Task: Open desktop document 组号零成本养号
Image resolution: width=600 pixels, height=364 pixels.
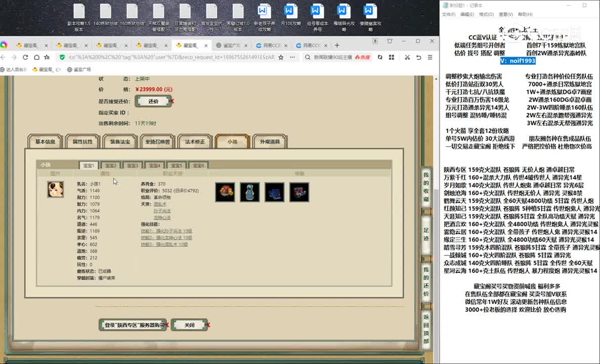Action: tap(317, 18)
